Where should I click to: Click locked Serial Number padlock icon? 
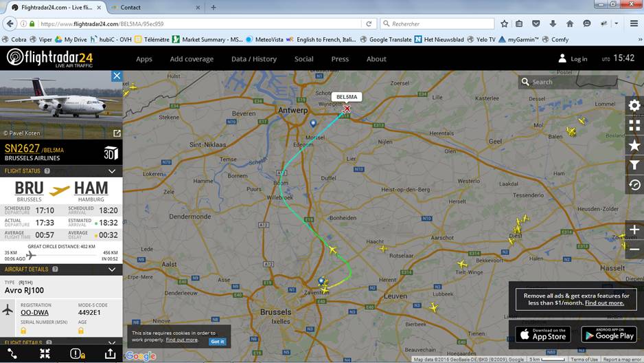pyautogui.click(x=23, y=331)
